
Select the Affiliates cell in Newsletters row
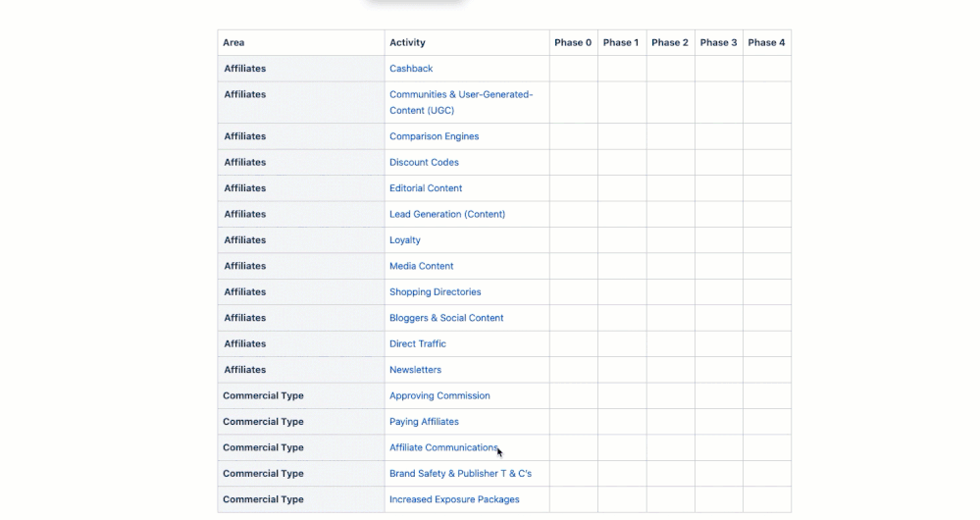pos(300,369)
